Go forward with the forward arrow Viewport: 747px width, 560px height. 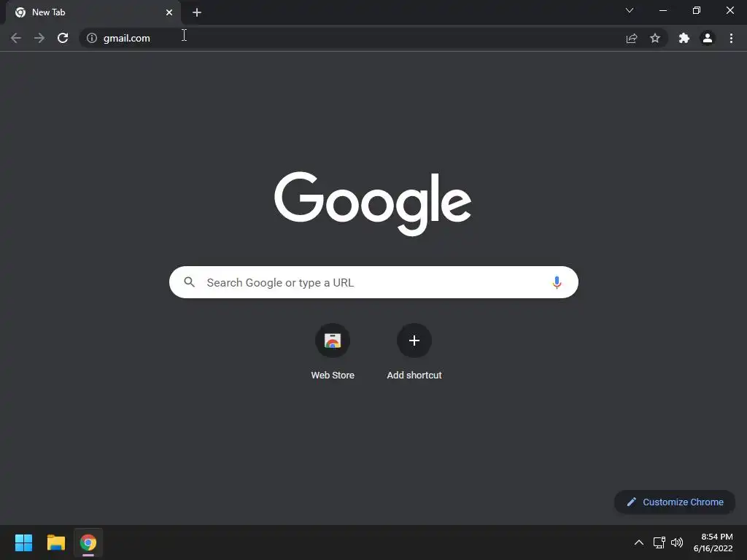(39, 38)
